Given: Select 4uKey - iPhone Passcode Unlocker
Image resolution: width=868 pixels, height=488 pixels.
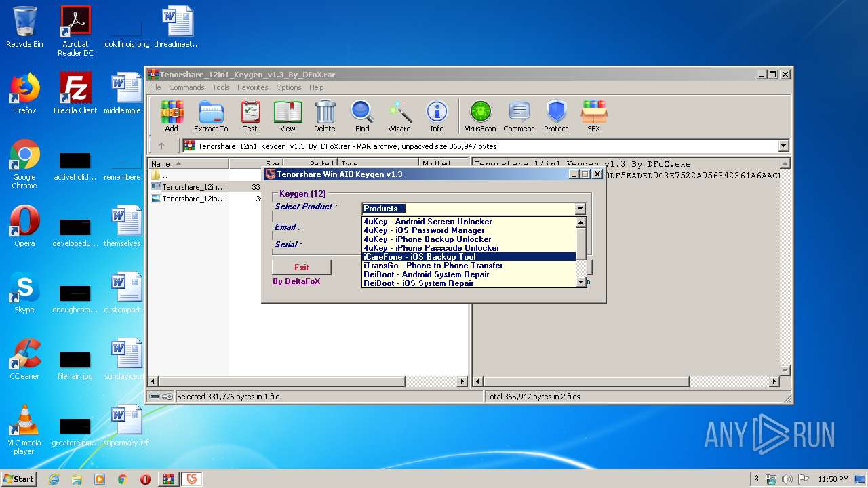Looking at the screenshot, I should tap(469, 248).
